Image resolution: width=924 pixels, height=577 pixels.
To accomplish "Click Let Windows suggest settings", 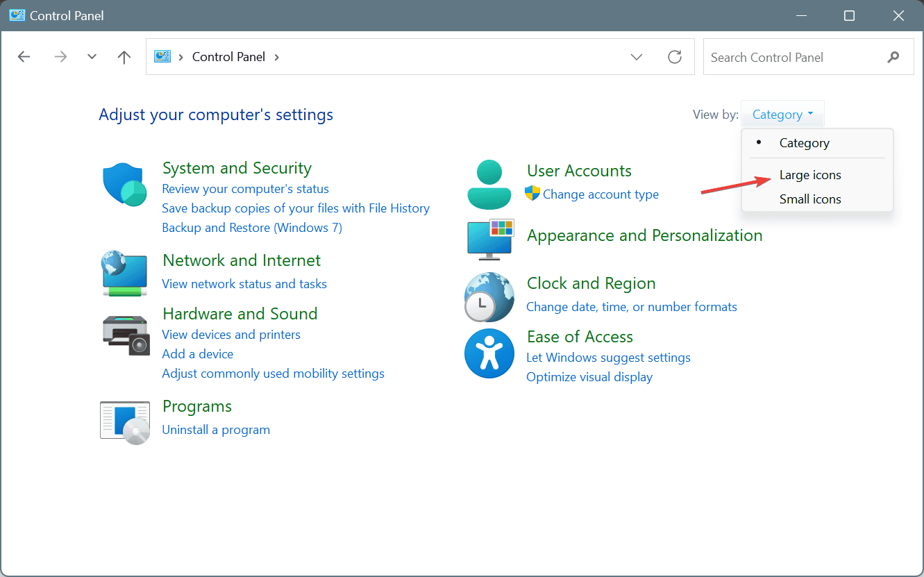I will 608,358.
